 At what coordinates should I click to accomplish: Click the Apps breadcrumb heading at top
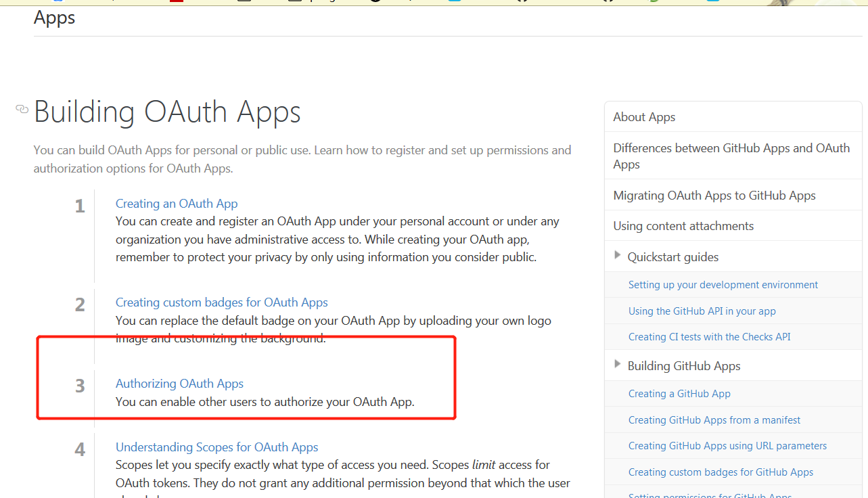point(55,18)
